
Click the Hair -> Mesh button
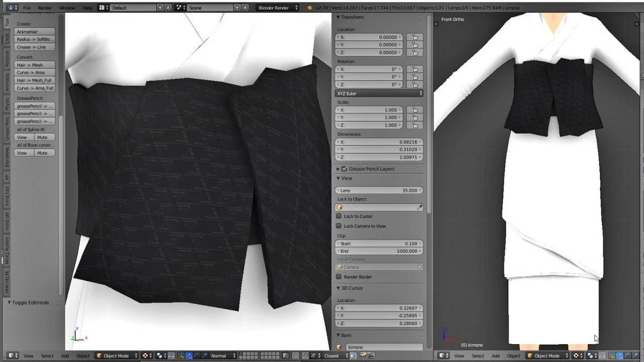(x=35, y=65)
